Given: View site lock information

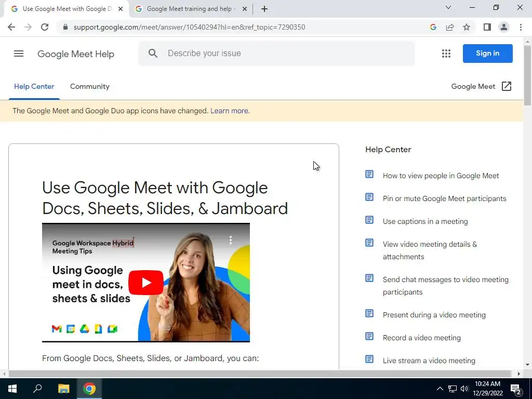Looking at the screenshot, I should [x=65, y=27].
